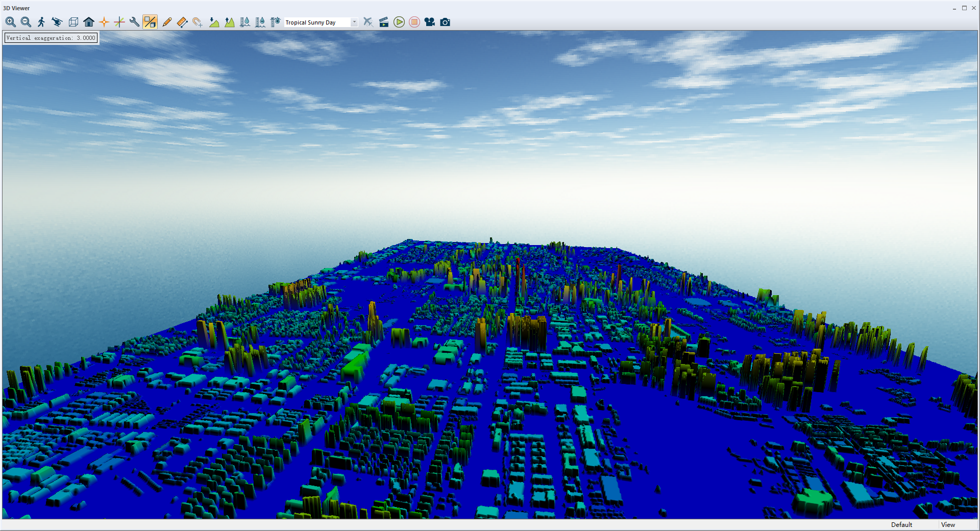Viewport: 980px width, 531px height.
Task: Switch to Fly navigation mode
Action: [57, 22]
